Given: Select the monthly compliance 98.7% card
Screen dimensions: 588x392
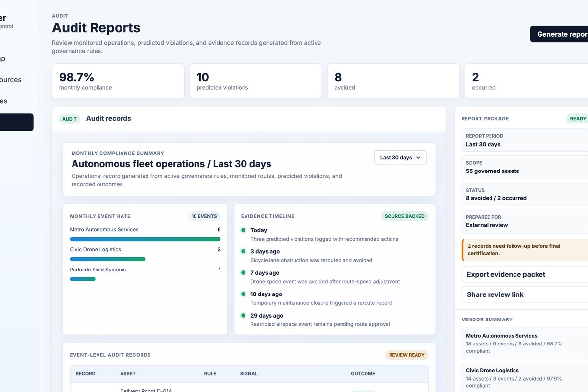Looking at the screenshot, I should click(118, 81).
